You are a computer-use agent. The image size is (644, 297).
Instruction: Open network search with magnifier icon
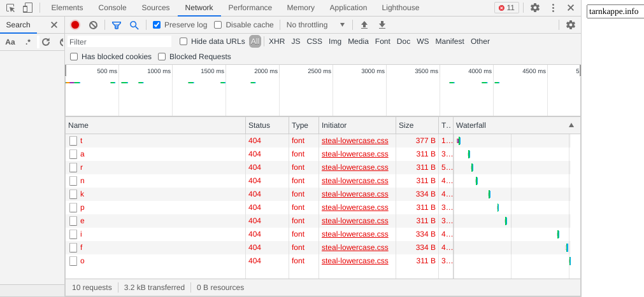134,25
